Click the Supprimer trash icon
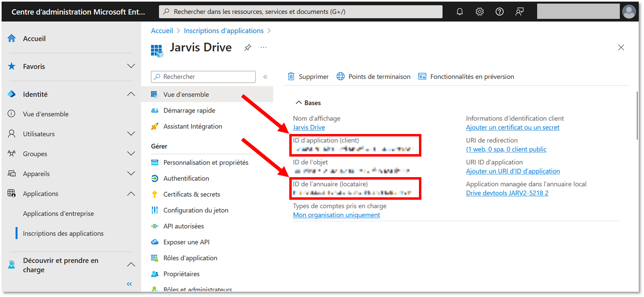The height and width of the screenshot is (297, 644). [x=291, y=76]
